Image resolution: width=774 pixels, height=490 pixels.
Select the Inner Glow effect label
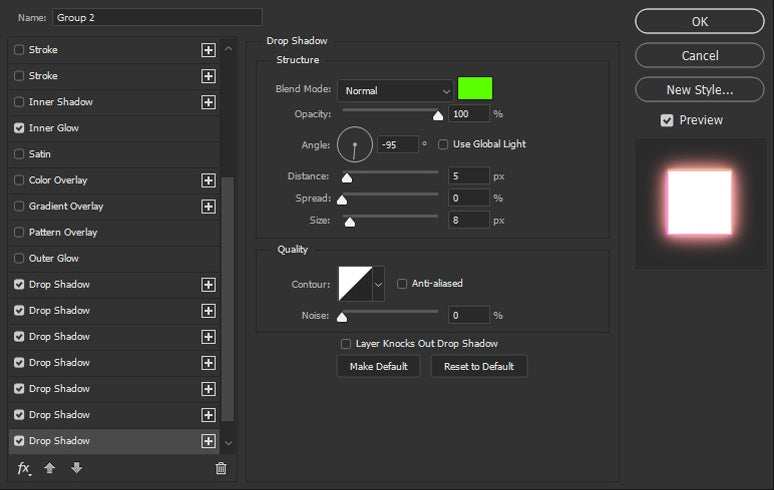click(53, 128)
